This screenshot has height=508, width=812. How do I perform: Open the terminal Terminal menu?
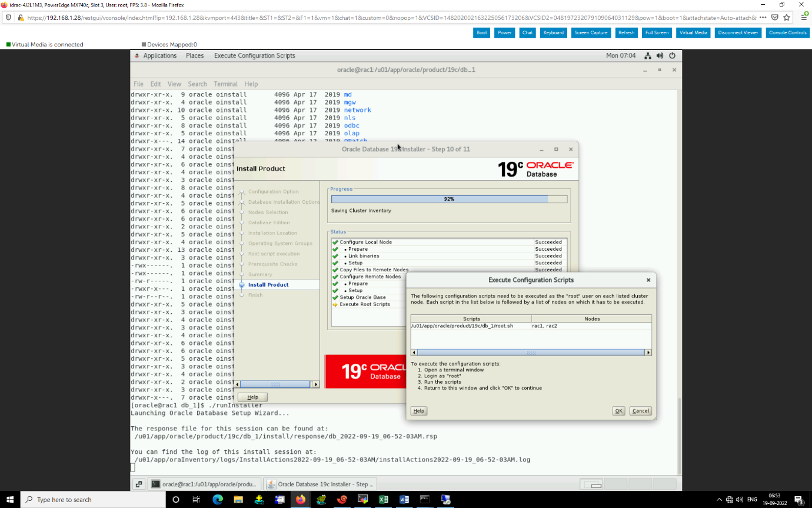tap(225, 84)
